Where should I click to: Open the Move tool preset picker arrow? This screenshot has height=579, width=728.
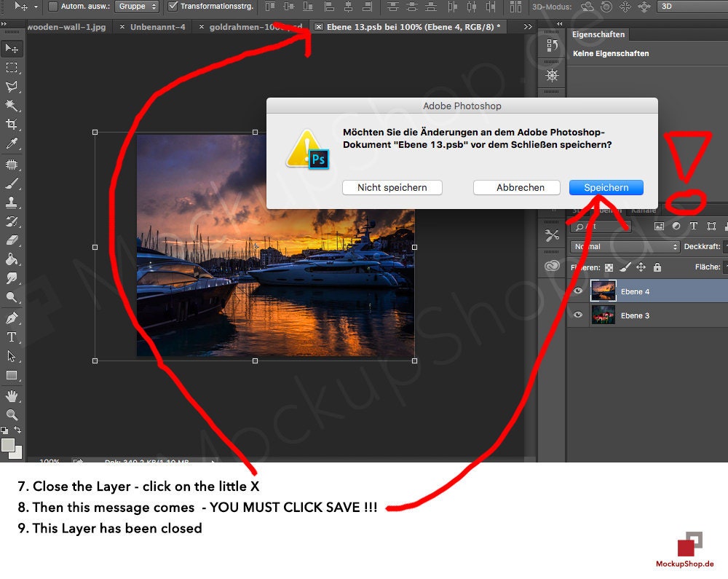[36, 7]
